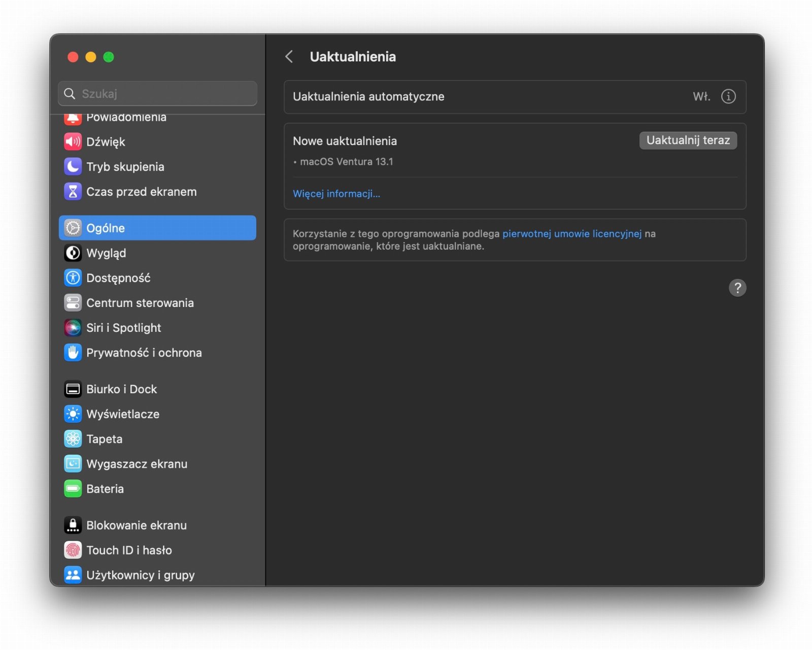Click the Tapeta flower icon
This screenshot has width=812, height=650.
click(73, 439)
